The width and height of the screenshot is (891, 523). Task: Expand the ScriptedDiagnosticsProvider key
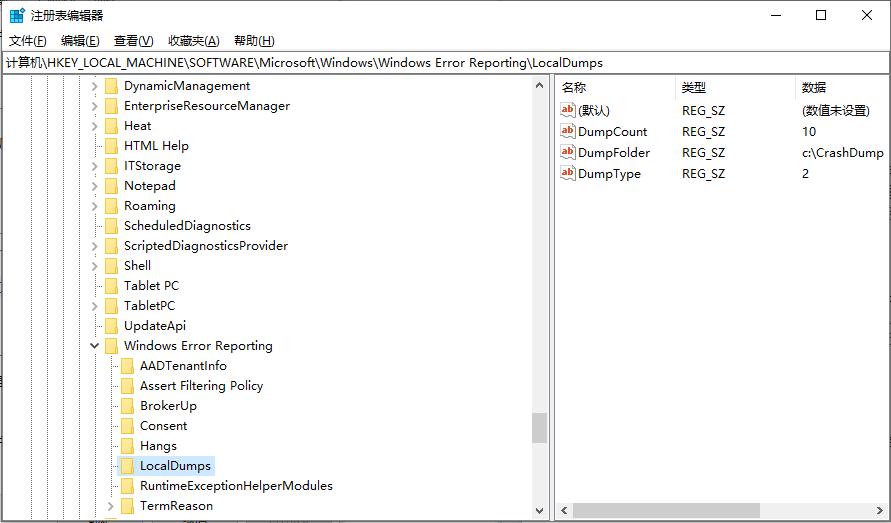95,246
